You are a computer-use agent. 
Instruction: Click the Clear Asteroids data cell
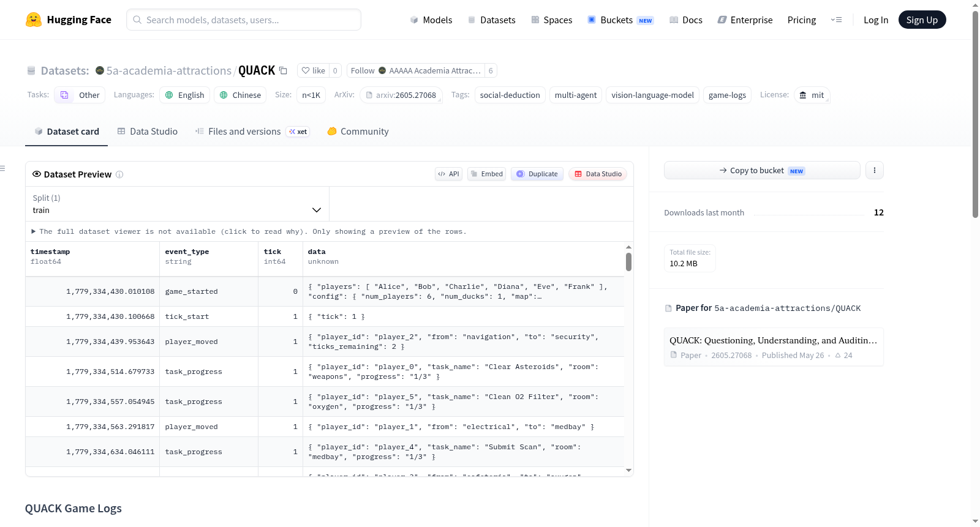464,372
